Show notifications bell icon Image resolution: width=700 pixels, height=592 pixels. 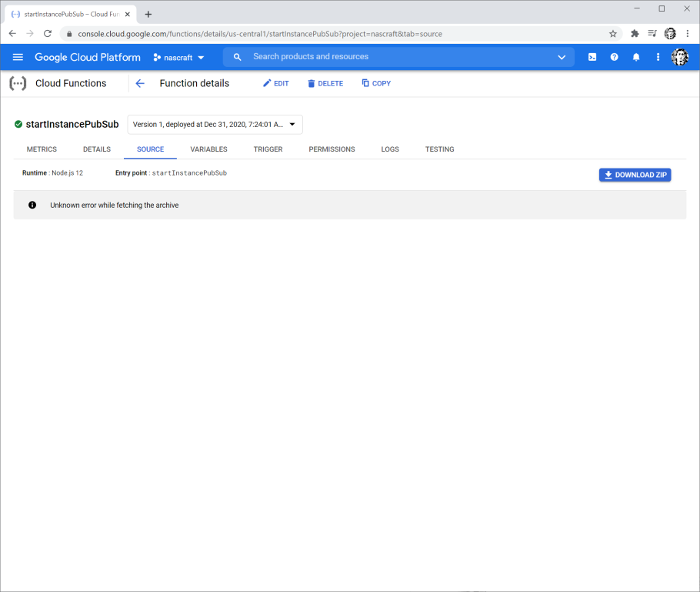coord(636,57)
